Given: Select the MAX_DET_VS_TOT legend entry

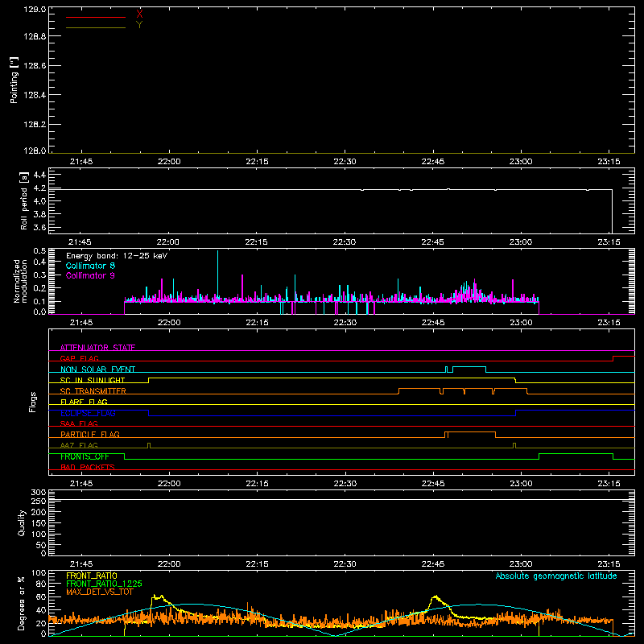Looking at the screenshot, I should [x=100, y=592].
